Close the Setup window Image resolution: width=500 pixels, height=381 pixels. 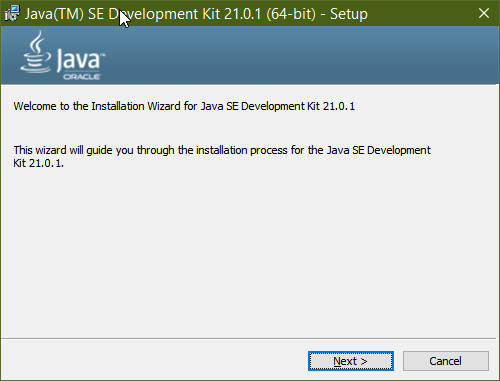pyautogui.click(x=484, y=13)
